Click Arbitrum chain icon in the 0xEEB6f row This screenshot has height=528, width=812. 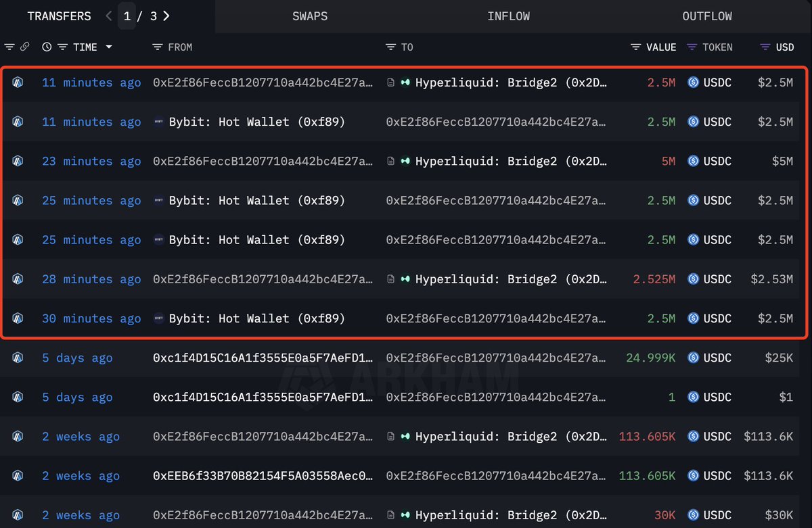pyautogui.click(x=18, y=476)
